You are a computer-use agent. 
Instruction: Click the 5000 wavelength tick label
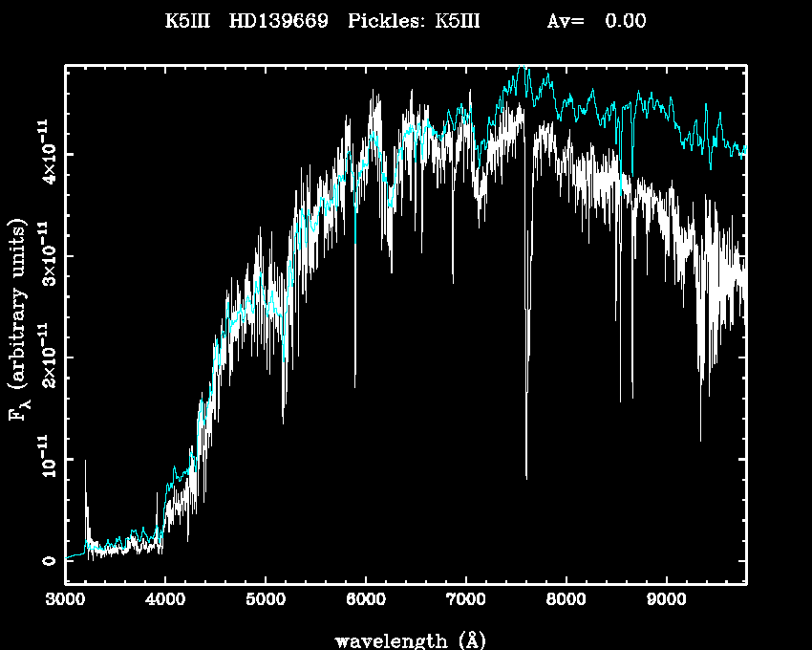266,602
